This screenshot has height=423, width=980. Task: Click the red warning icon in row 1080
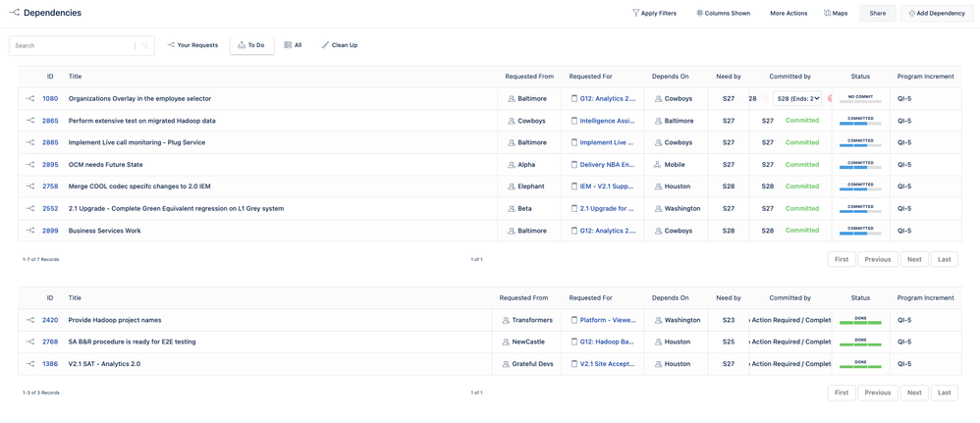click(x=830, y=99)
